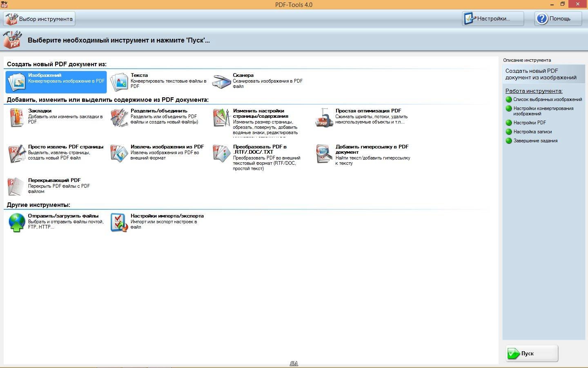Click the Сканера tool title text

[x=243, y=75]
